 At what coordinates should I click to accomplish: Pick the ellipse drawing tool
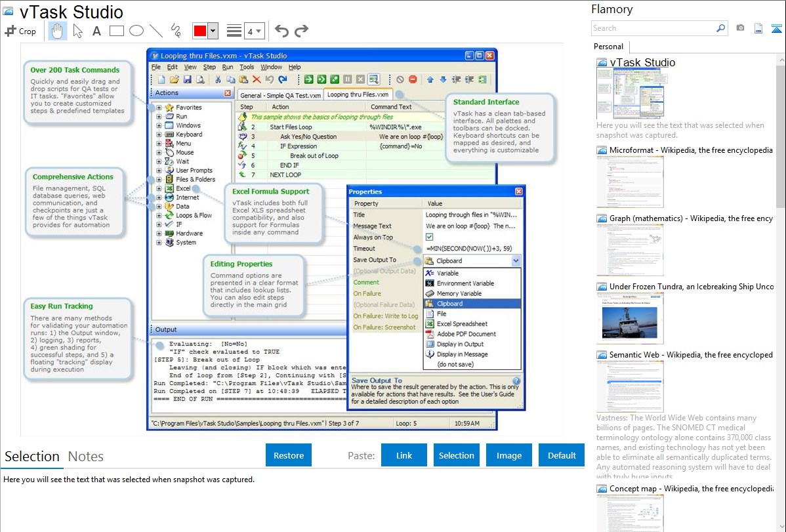[136, 31]
